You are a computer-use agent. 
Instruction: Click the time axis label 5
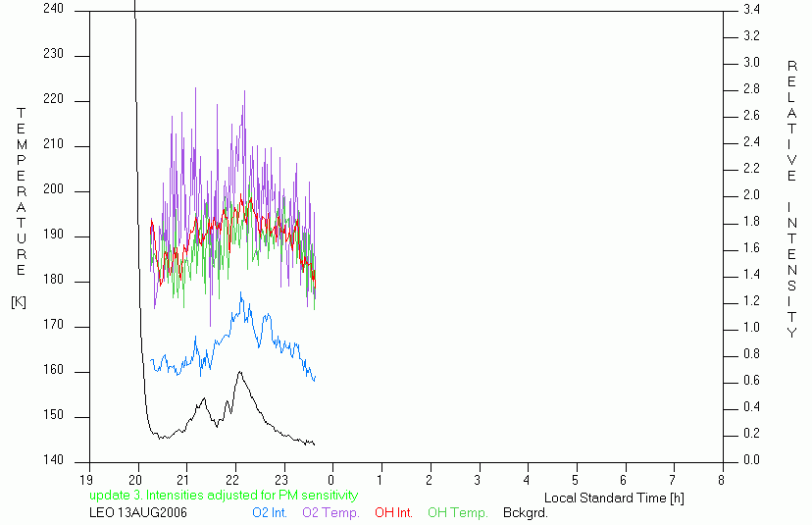click(575, 480)
